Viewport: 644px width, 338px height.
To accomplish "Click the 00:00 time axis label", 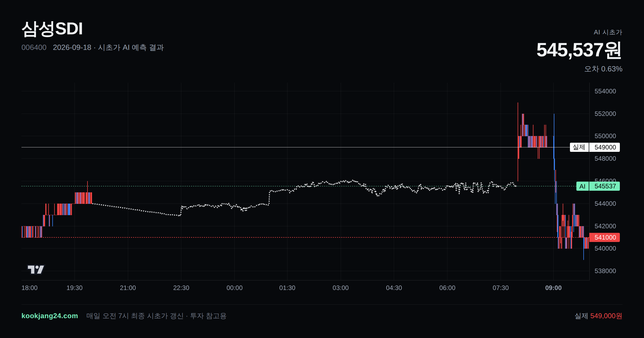I will click(x=235, y=288).
